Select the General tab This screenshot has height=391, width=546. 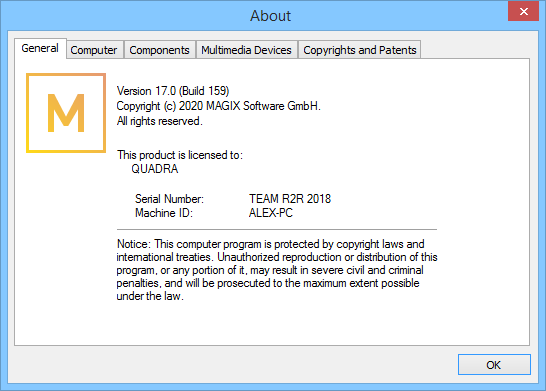click(40, 48)
